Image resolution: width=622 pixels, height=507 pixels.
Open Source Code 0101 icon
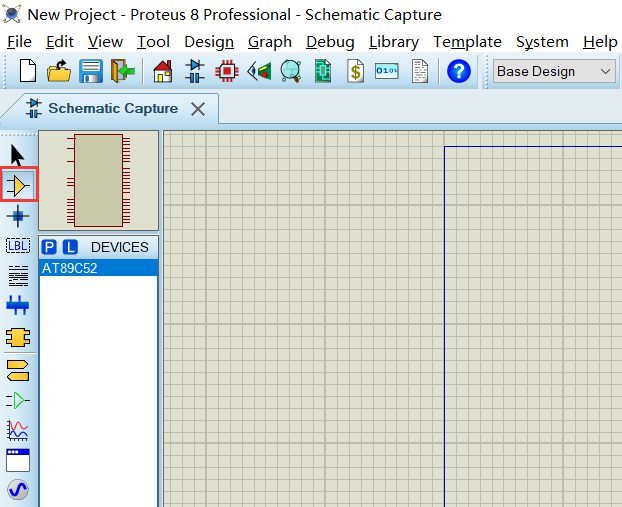click(x=387, y=71)
